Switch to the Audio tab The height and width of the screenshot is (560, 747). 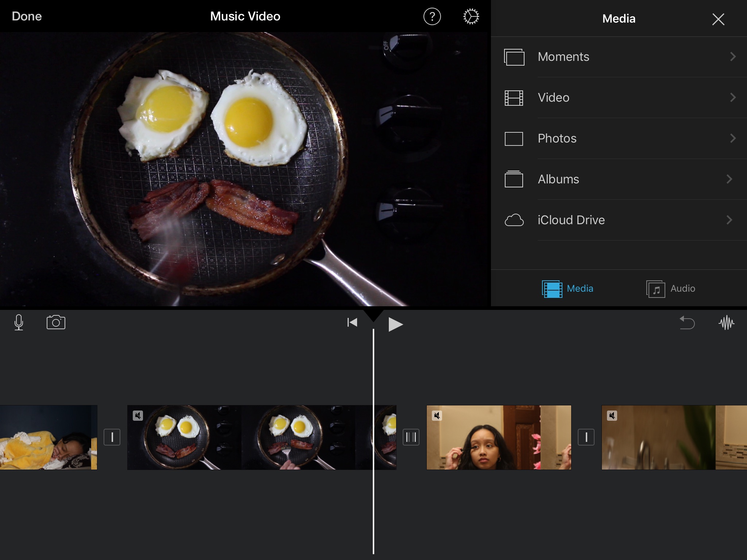pos(671,289)
